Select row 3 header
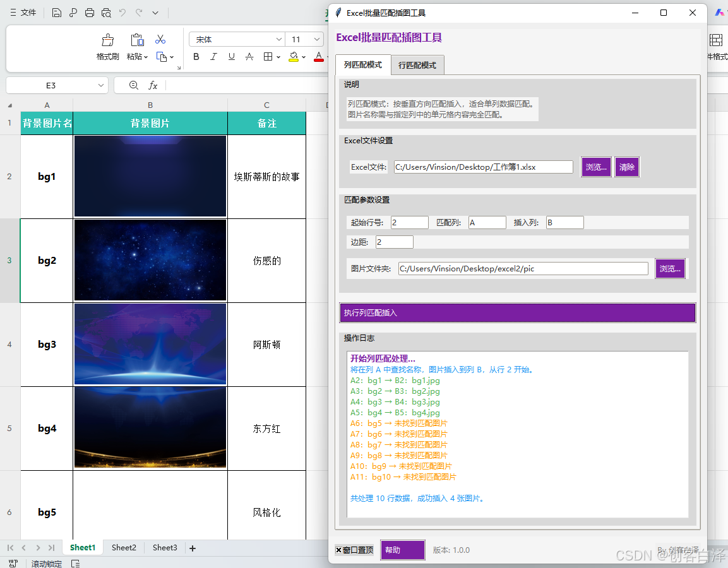Image resolution: width=728 pixels, height=568 pixels. point(9,260)
